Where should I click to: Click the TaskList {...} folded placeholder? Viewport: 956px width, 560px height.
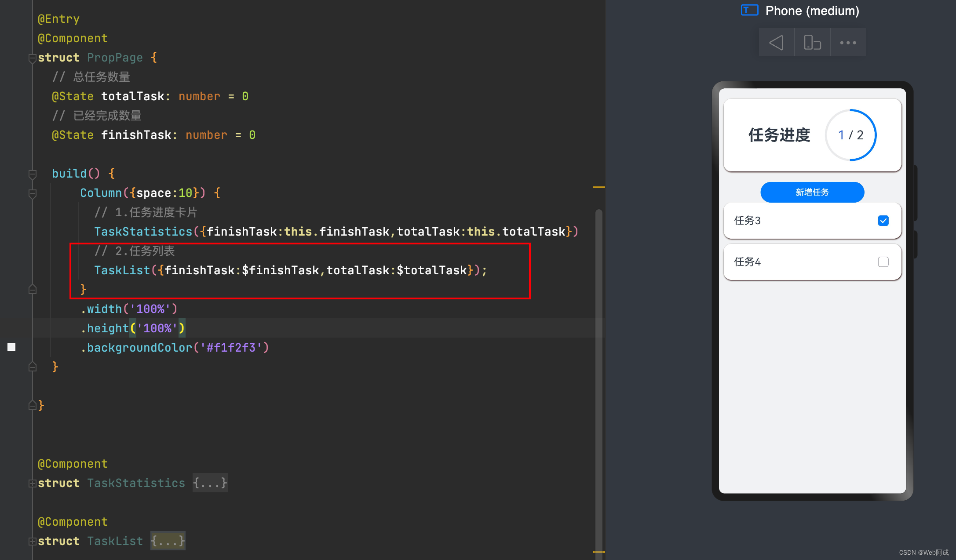coord(168,541)
